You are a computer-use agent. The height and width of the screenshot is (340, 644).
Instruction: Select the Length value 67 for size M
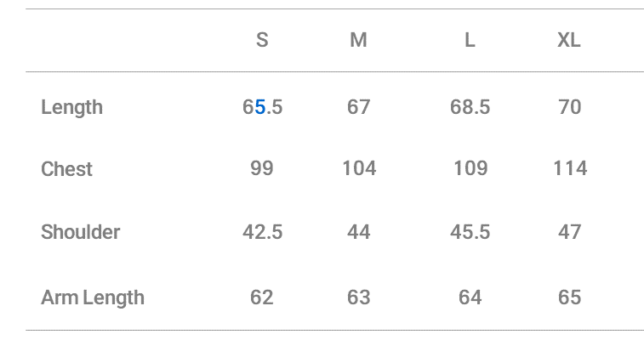tap(359, 107)
